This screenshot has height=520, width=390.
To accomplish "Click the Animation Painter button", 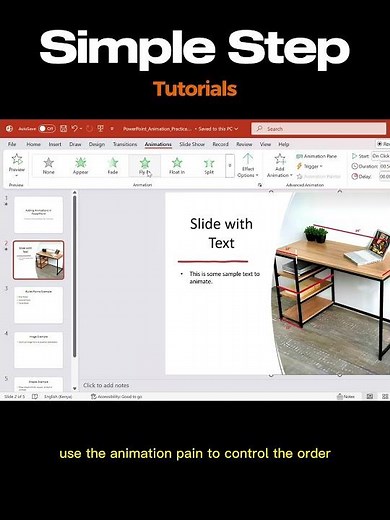I will [x=319, y=176].
